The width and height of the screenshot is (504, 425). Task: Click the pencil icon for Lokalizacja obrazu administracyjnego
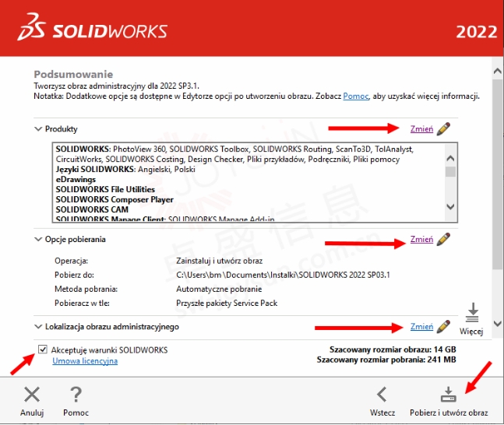443,327
